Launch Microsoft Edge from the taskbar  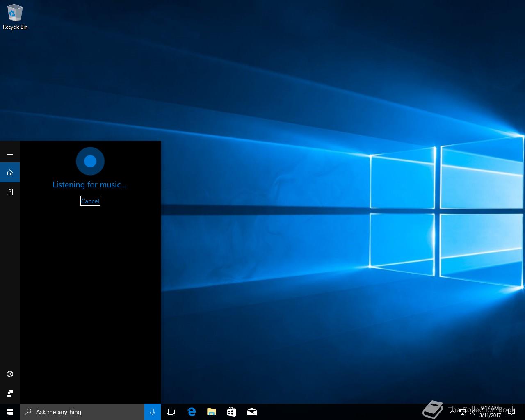[x=192, y=412]
